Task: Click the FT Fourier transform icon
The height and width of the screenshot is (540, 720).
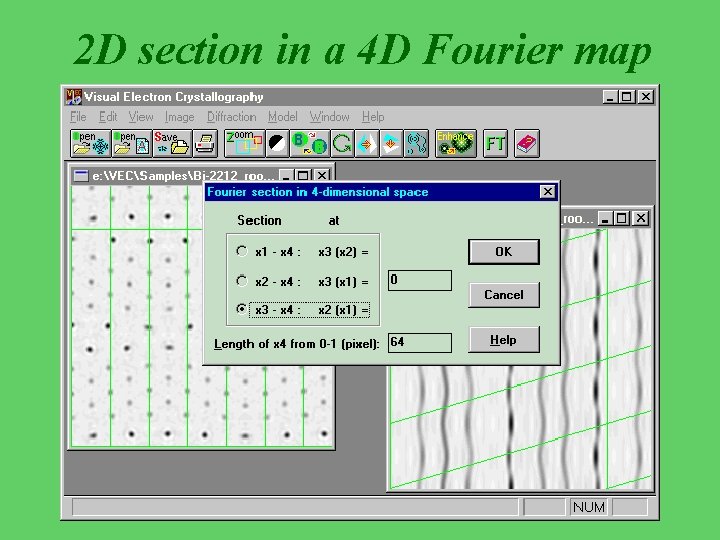Action: pyautogui.click(x=495, y=143)
